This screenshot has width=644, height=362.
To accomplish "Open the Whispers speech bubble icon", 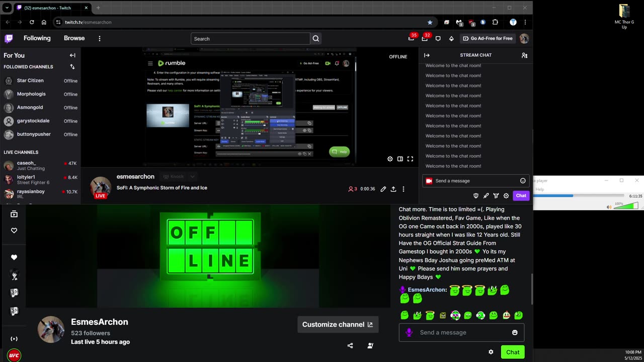I will 438,39.
